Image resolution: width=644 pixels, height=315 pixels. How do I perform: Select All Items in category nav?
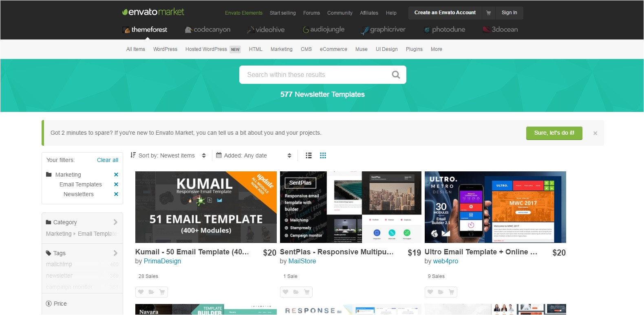click(x=136, y=49)
